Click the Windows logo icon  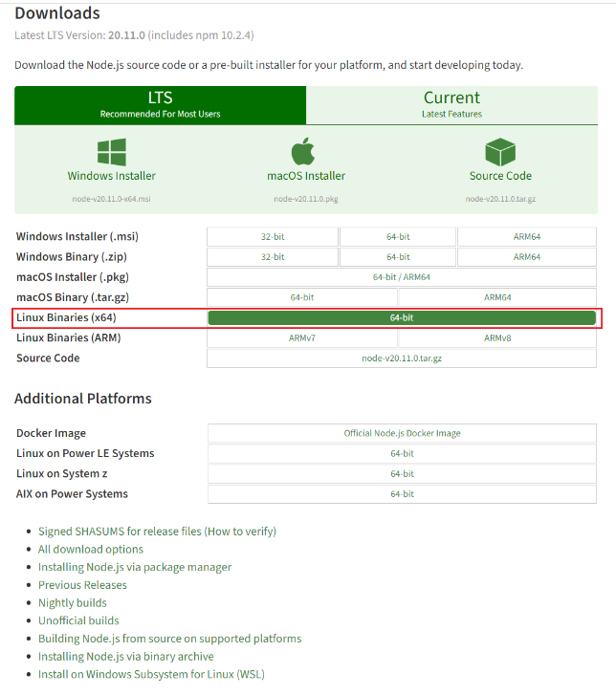(112, 152)
